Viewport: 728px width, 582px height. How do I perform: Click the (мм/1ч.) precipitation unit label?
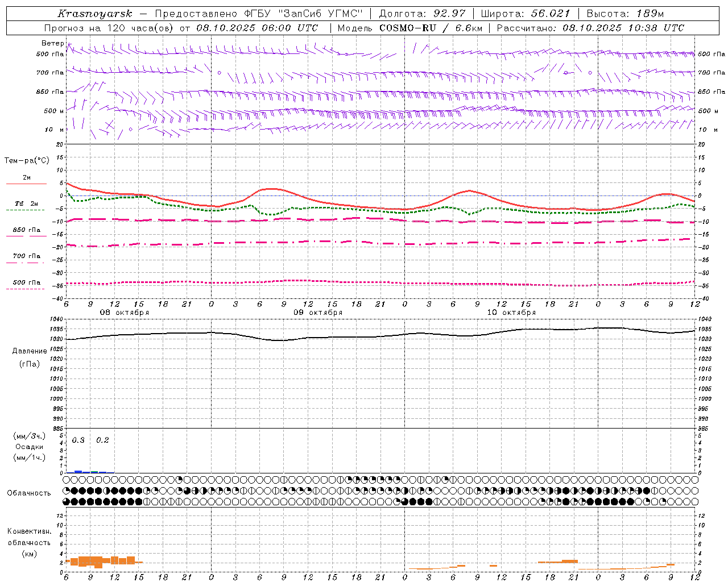(x=29, y=458)
